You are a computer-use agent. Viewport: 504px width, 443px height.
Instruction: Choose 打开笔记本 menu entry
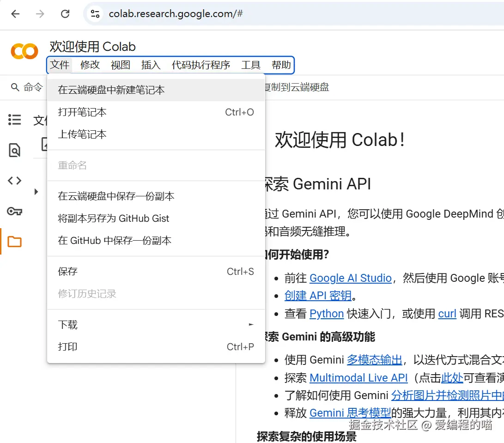156,112
